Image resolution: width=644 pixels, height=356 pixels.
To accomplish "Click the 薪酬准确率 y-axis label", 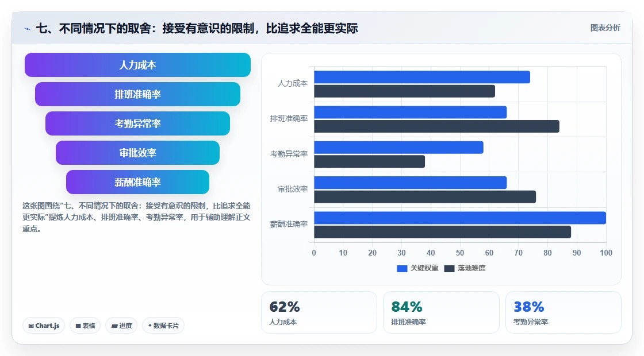I will click(289, 225).
